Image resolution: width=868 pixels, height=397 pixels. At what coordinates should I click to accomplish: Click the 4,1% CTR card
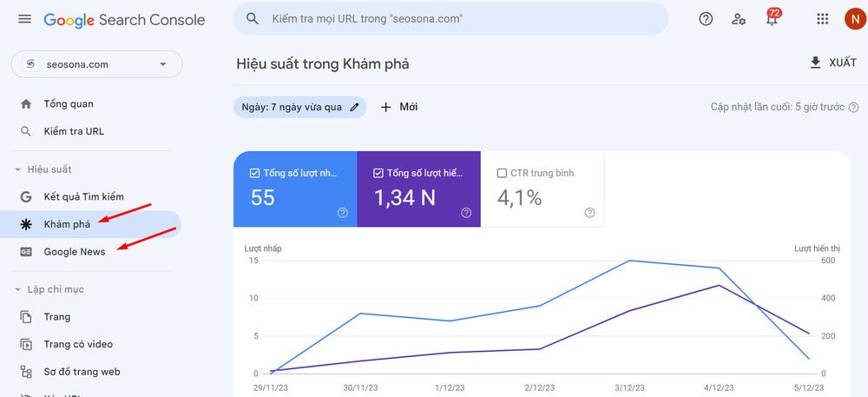pos(542,189)
